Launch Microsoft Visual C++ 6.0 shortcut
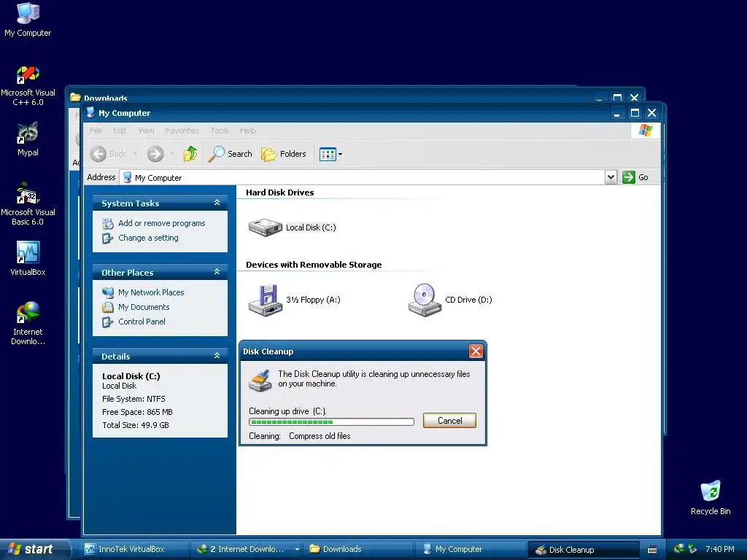Viewport: 747px width, 560px height. (x=28, y=87)
